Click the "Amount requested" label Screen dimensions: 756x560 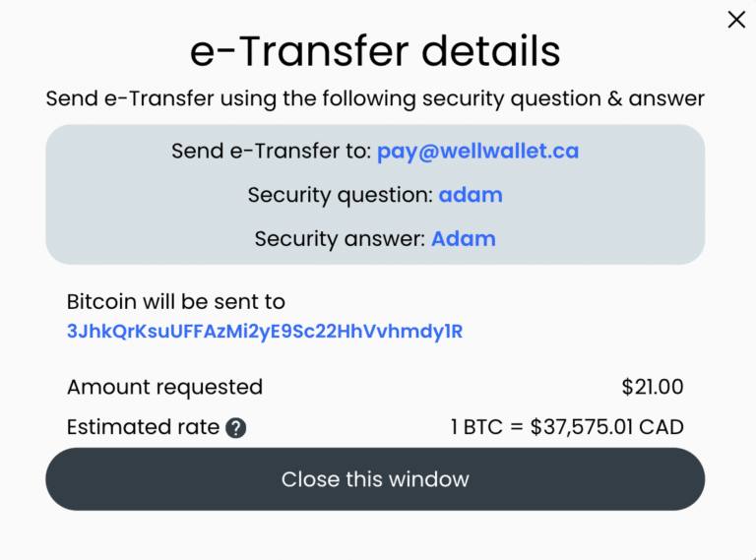(164, 387)
